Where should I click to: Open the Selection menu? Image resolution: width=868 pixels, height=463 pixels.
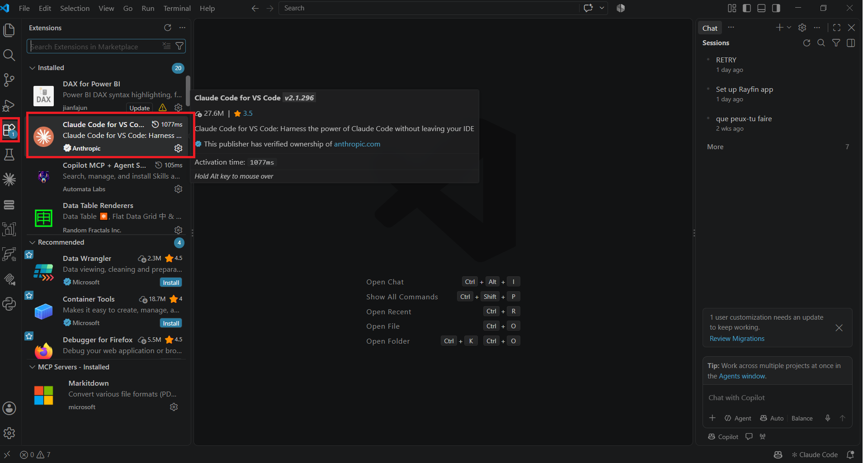tap(75, 8)
